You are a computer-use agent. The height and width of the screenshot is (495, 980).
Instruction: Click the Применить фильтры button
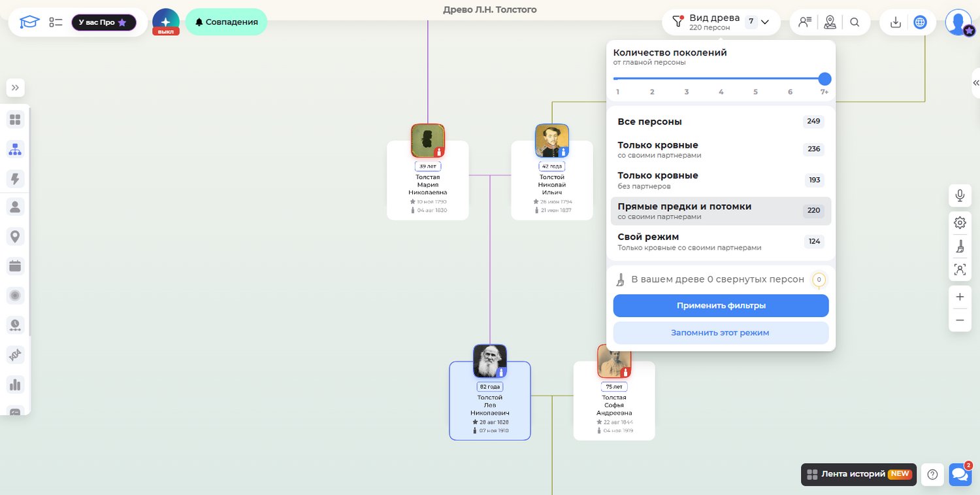[721, 305]
